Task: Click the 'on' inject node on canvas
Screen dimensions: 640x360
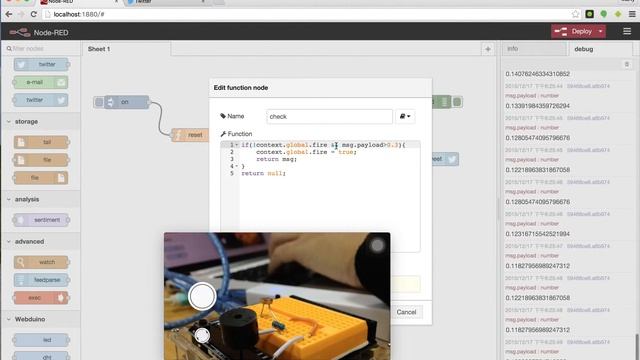Action: pos(127,102)
